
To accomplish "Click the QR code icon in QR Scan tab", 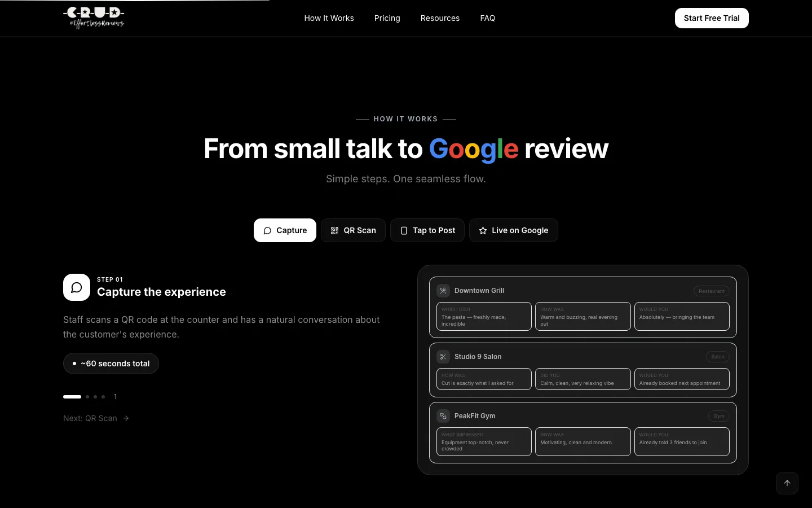I will click(334, 230).
